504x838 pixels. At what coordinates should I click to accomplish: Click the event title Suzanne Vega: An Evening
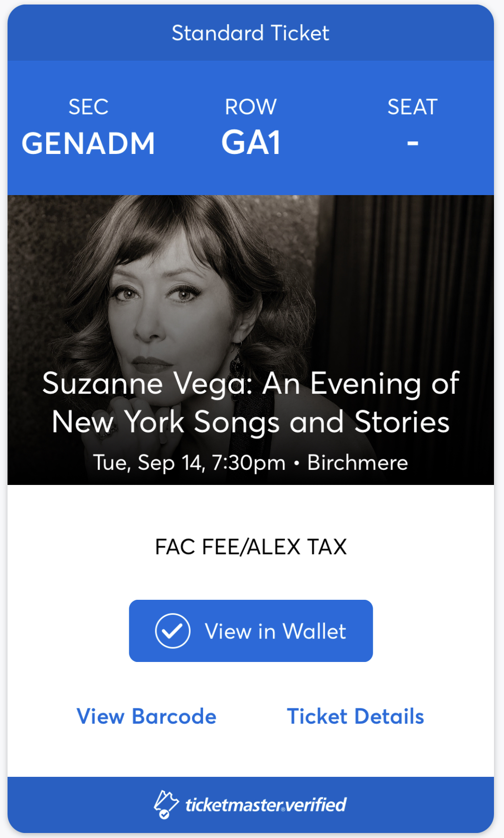(251, 384)
